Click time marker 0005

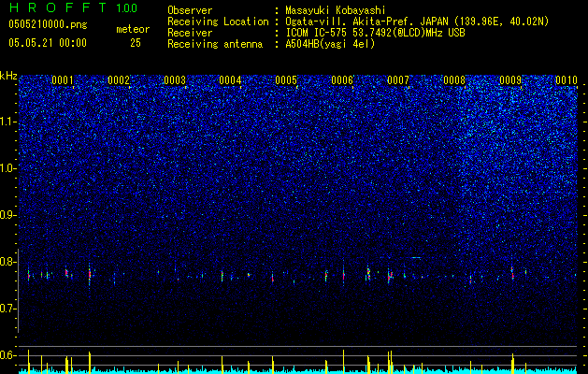coord(286,80)
